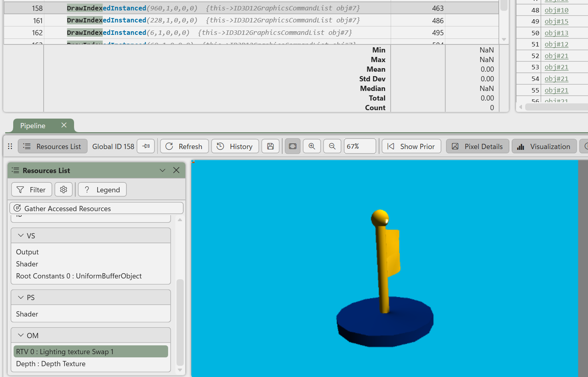This screenshot has height=377, width=588.
Task: Click the value 495 in row 162
Action: (x=438, y=32)
